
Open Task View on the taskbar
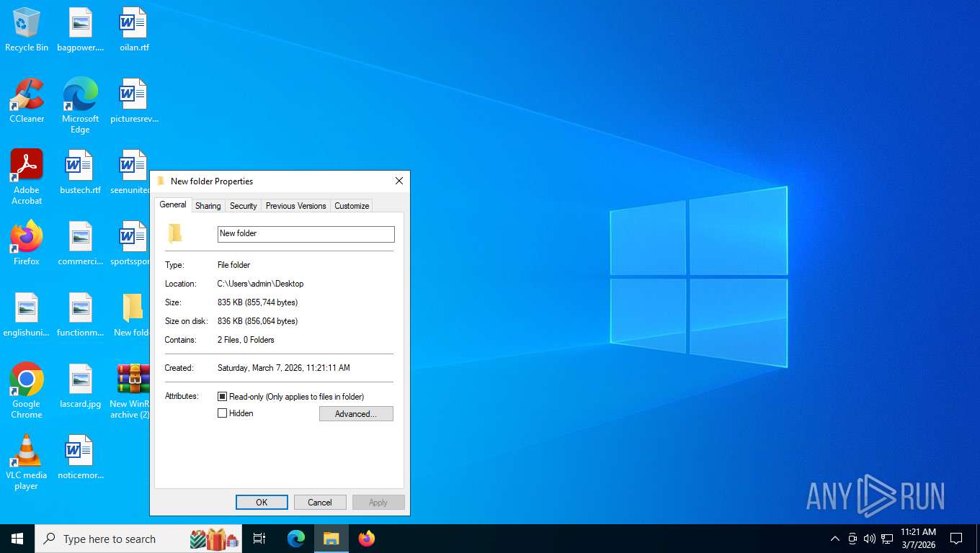click(x=259, y=539)
